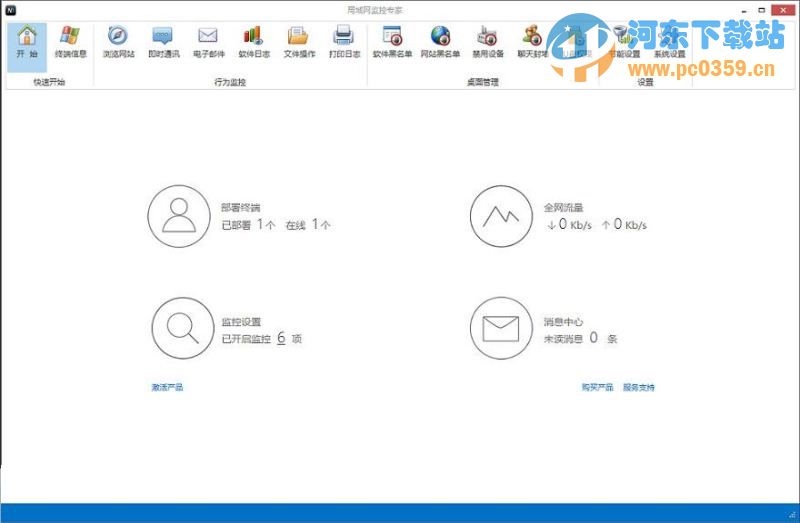Image resolution: width=800 pixels, height=523 pixels.
Task: Open the 电子邮件 email monitor
Action: click(x=208, y=42)
